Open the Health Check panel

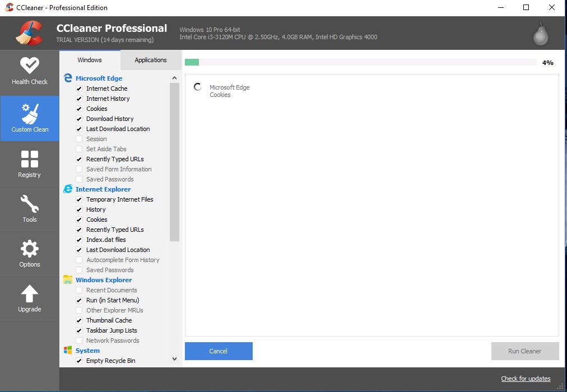click(29, 71)
